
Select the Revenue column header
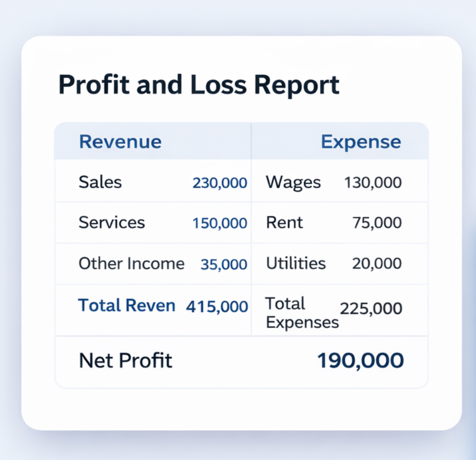pyautogui.click(x=120, y=142)
